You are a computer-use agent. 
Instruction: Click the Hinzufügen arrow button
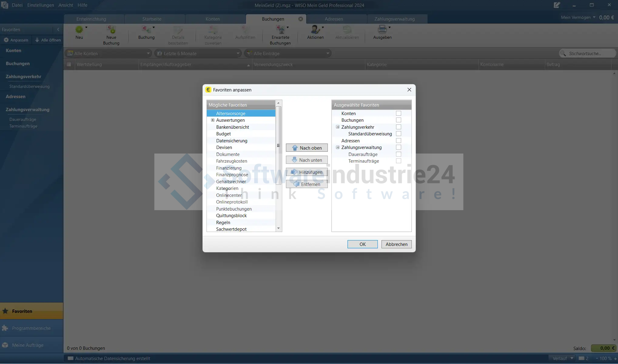(307, 172)
